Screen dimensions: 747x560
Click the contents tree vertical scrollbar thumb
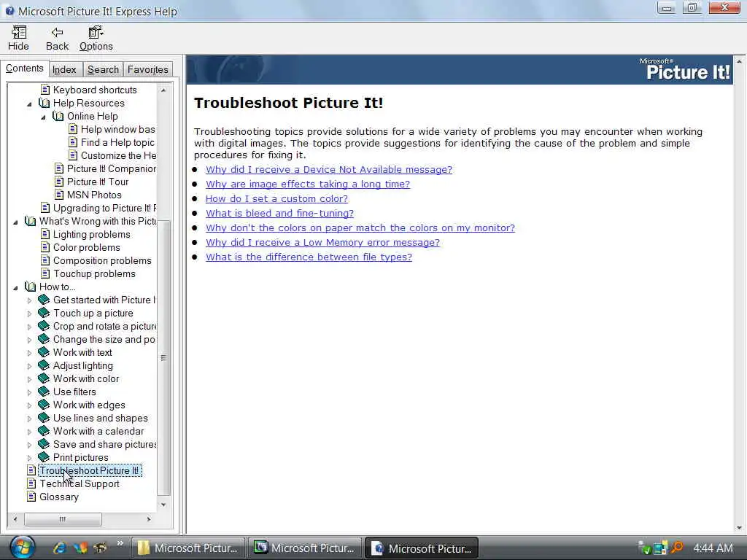click(x=163, y=358)
